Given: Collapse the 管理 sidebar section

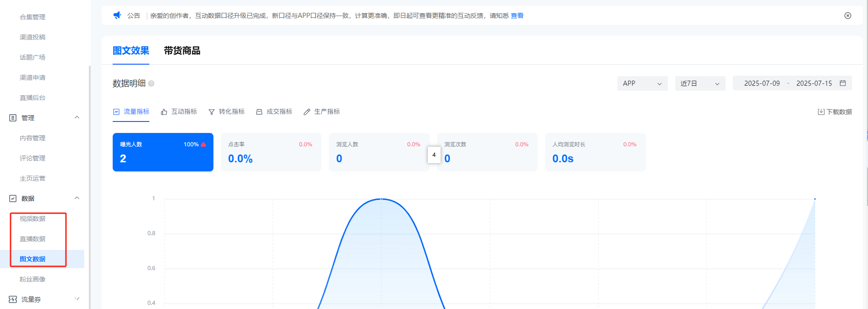Looking at the screenshot, I should click(x=77, y=117).
